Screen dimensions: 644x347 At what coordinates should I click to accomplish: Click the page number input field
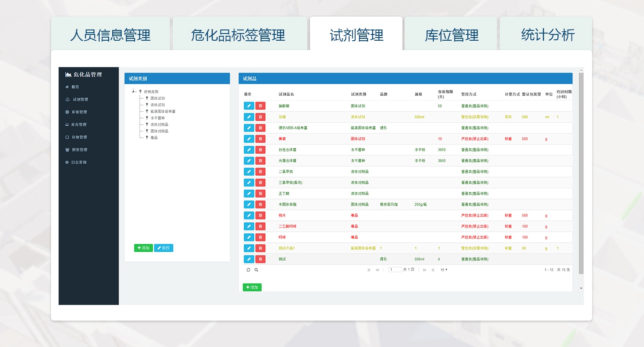tap(395, 270)
